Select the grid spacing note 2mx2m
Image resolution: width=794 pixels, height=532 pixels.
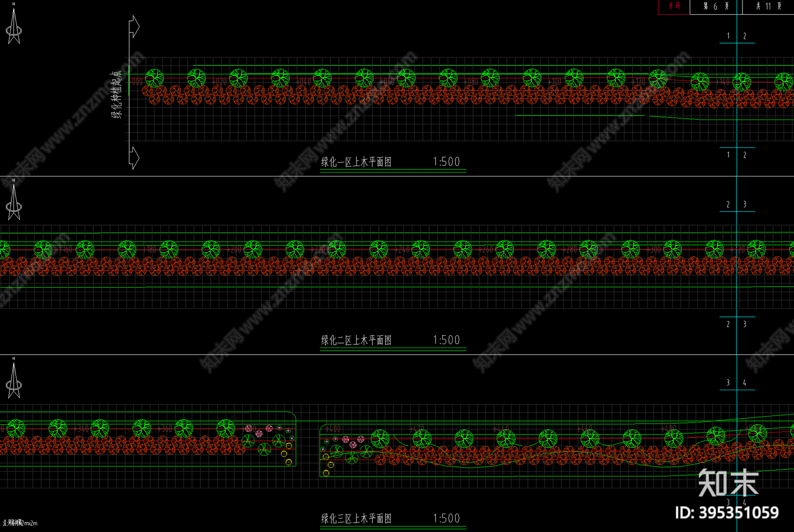point(20,523)
